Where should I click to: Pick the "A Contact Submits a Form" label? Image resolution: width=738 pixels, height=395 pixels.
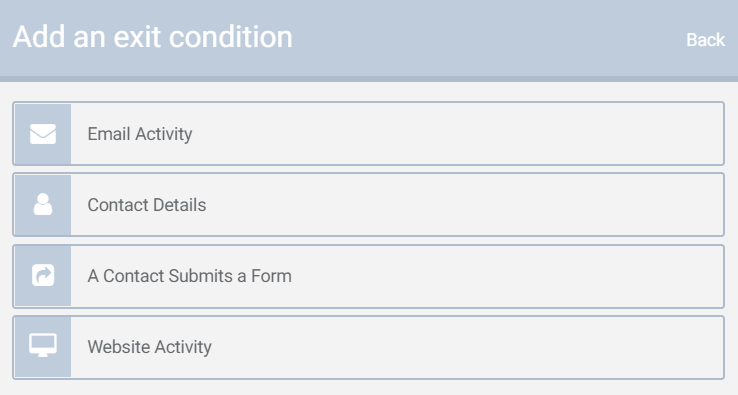pyautogui.click(x=190, y=276)
